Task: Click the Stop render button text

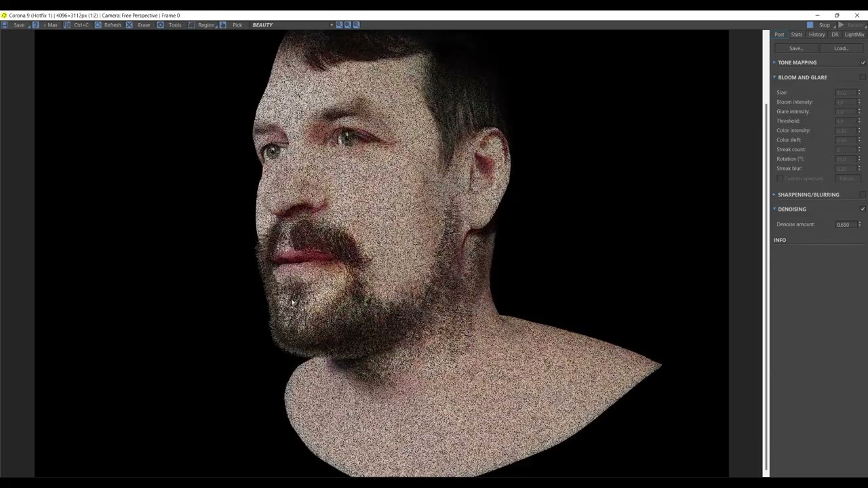Action: pos(825,25)
